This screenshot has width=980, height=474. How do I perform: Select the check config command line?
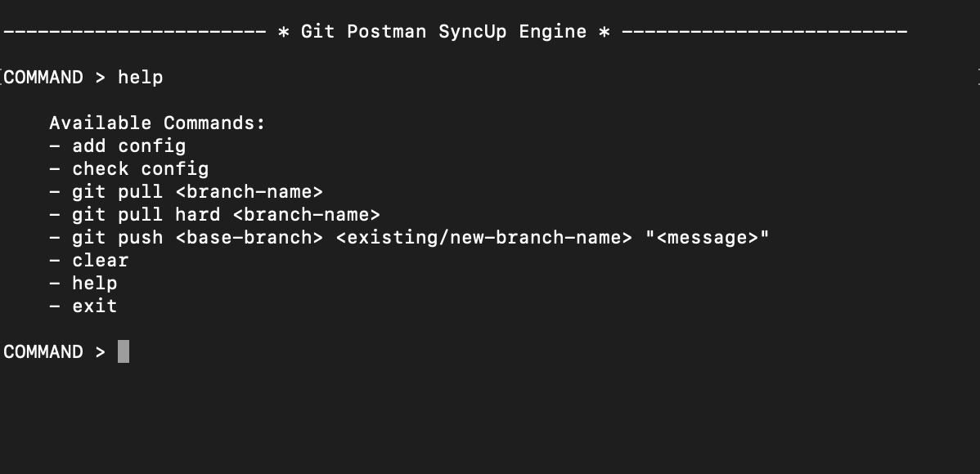point(140,169)
